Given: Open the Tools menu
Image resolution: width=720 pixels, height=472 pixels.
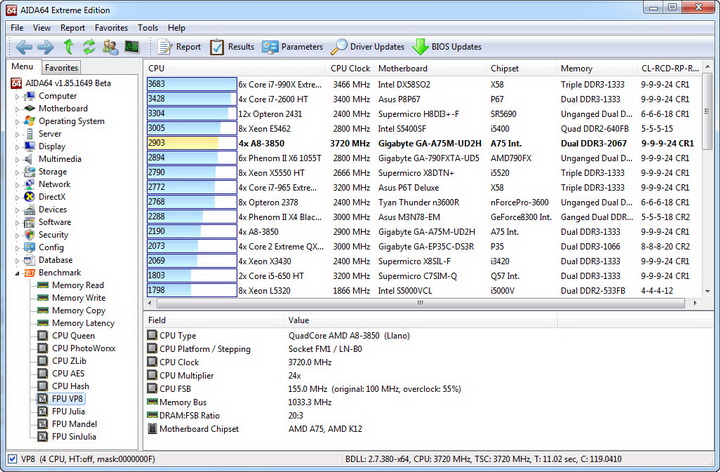Looking at the screenshot, I should [x=148, y=28].
